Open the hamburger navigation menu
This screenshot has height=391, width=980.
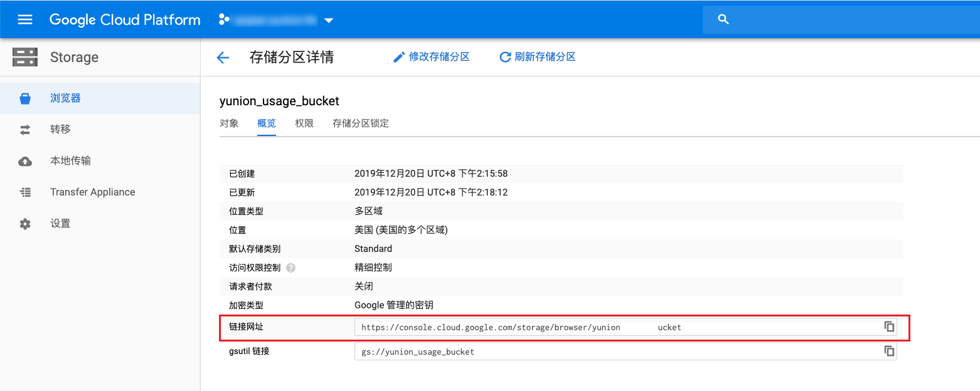pos(25,19)
